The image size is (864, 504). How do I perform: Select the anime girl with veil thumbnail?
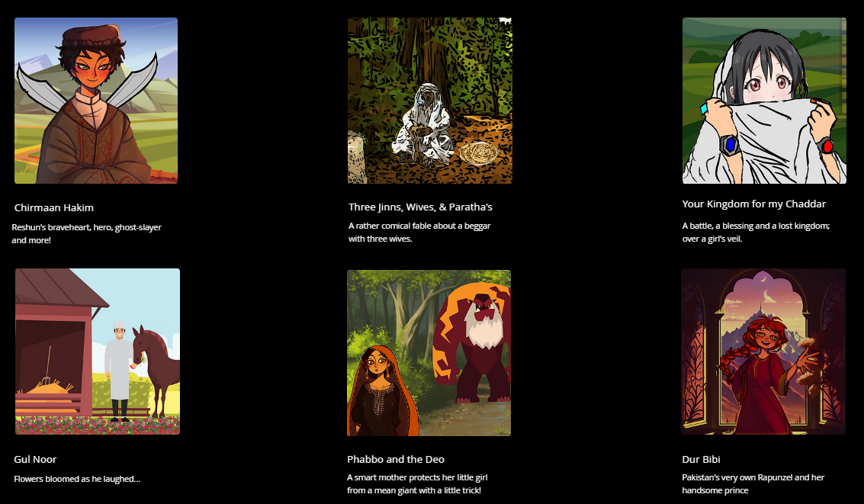click(764, 100)
